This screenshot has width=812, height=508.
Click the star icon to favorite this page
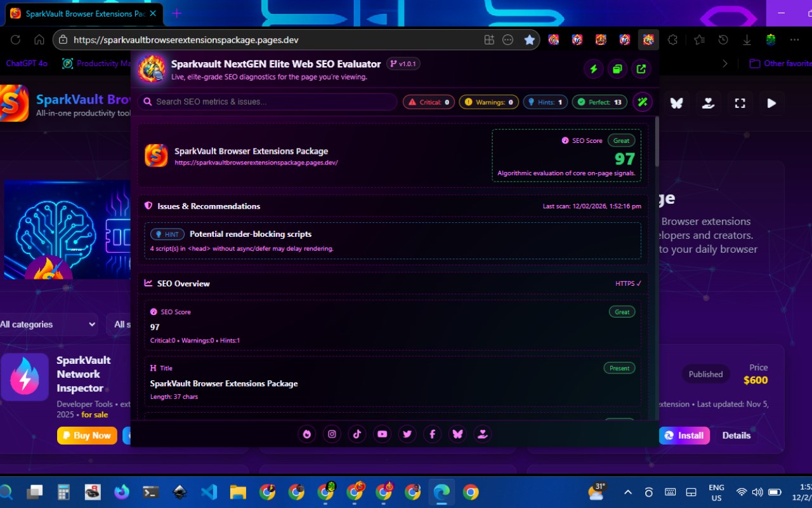[x=529, y=39]
